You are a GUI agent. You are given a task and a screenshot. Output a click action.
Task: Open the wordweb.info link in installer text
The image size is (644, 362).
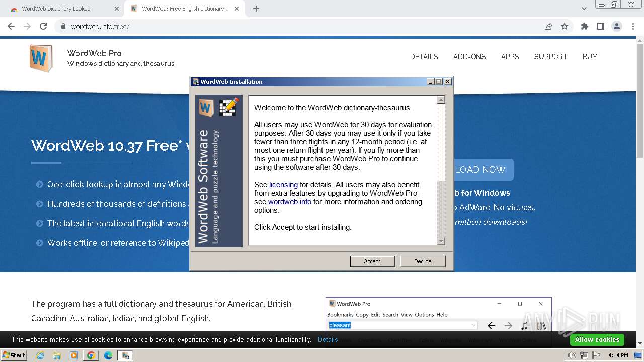coord(290,202)
